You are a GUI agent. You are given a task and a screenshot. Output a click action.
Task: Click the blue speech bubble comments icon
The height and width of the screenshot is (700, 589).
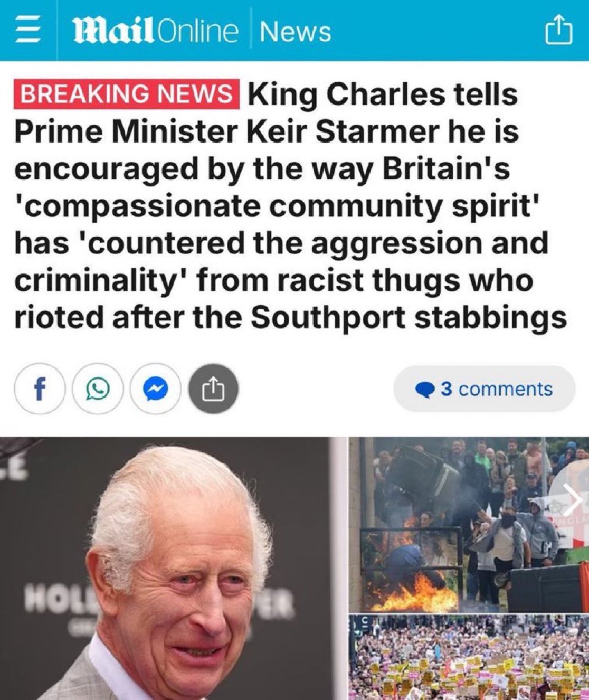(x=426, y=390)
